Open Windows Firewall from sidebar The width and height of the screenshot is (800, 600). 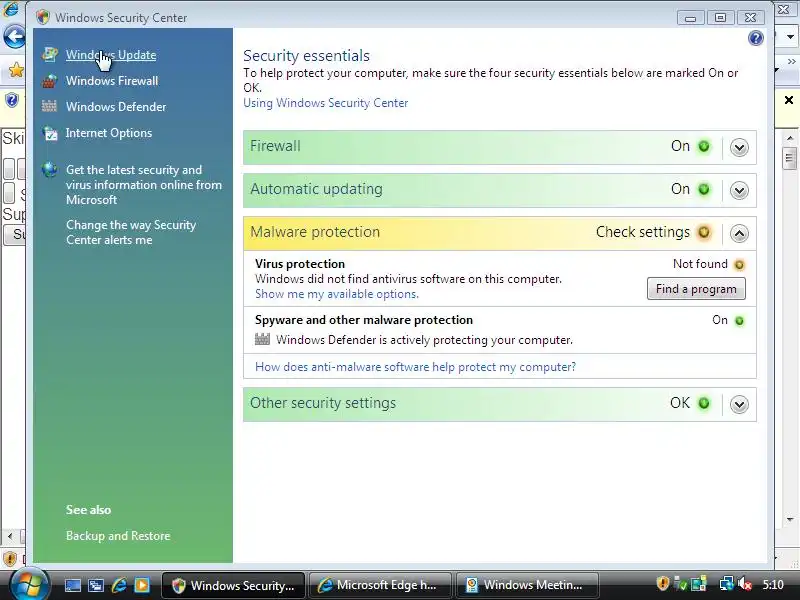click(x=112, y=81)
